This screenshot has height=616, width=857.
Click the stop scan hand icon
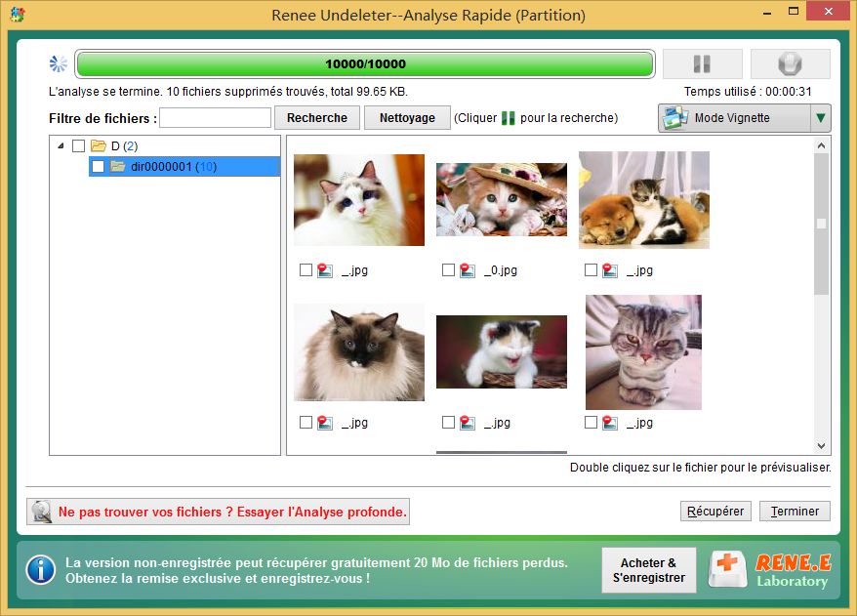click(x=790, y=64)
